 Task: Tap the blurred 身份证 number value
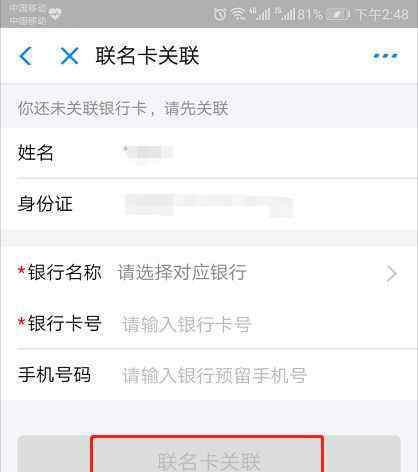pos(209,205)
